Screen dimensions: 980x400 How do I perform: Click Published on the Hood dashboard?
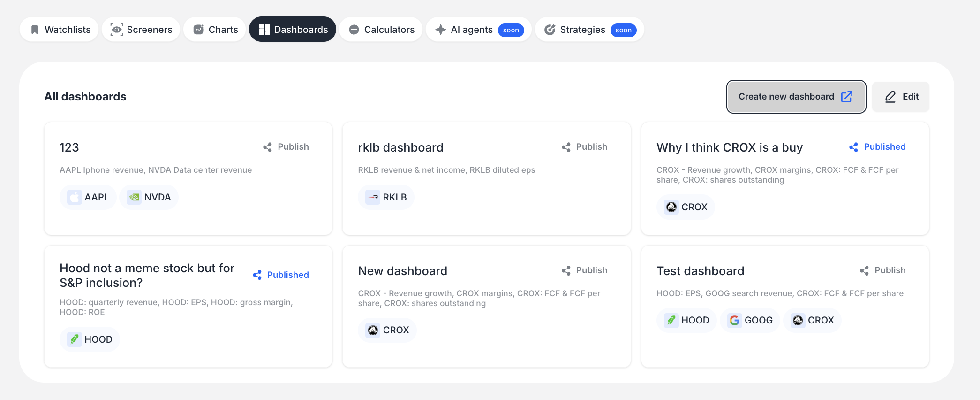(280, 275)
